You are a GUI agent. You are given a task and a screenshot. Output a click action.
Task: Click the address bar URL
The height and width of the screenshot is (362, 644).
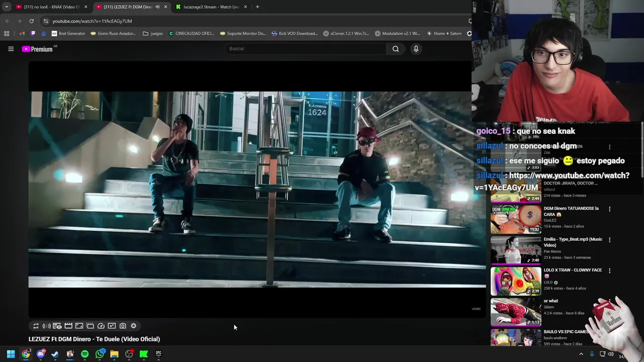tap(92, 21)
